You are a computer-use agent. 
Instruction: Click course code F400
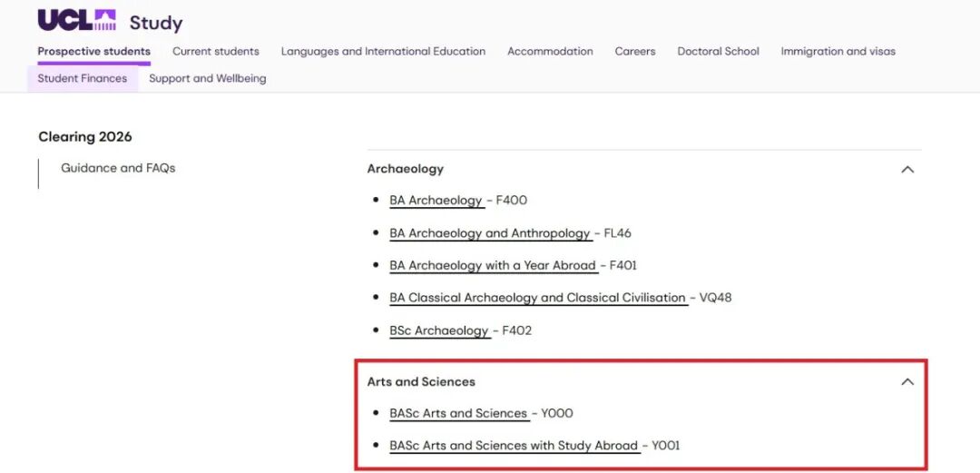click(511, 201)
